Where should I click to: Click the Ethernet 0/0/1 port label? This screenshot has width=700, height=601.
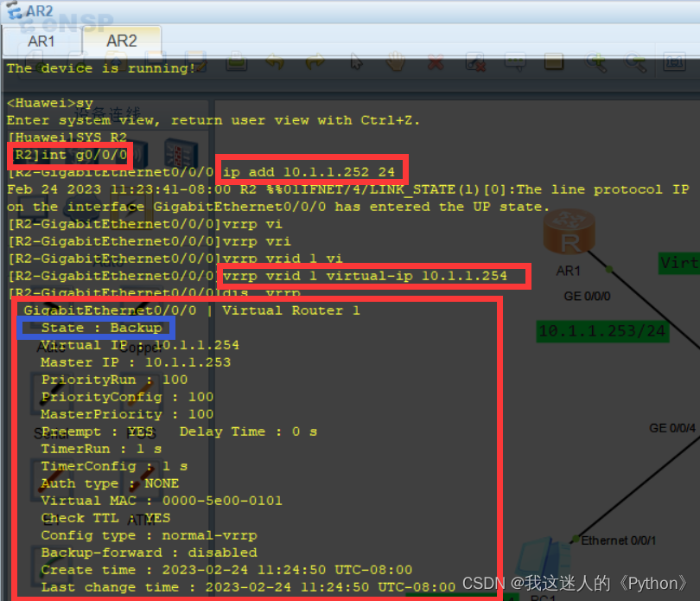620,540
